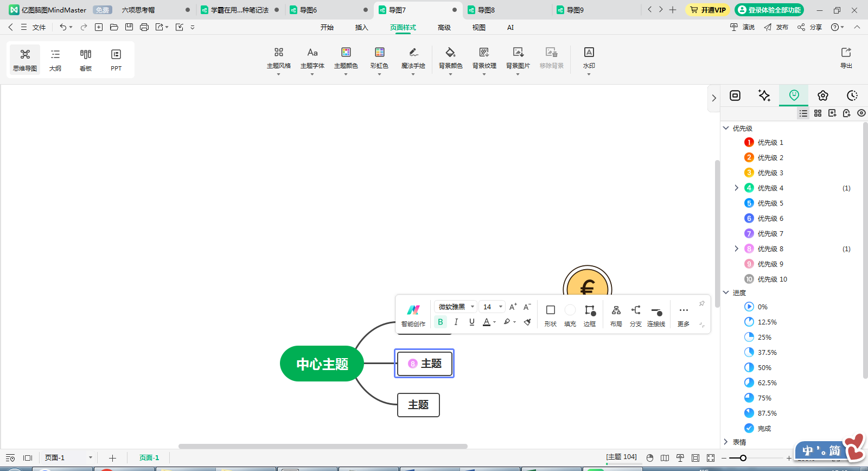Enable magic hand-drawn (魔法手绘) style
Image resolution: width=868 pixels, height=471 pixels.
coord(413,59)
